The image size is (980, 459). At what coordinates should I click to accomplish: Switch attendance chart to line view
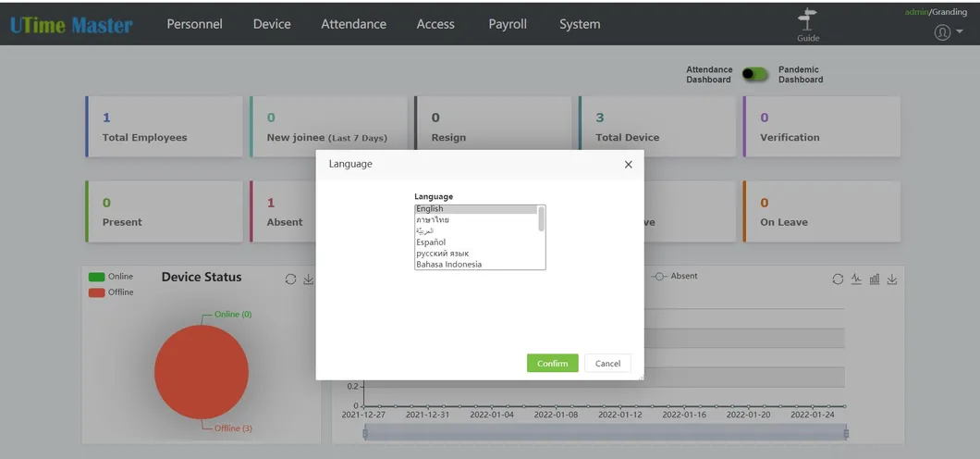pyautogui.click(x=856, y=279)
